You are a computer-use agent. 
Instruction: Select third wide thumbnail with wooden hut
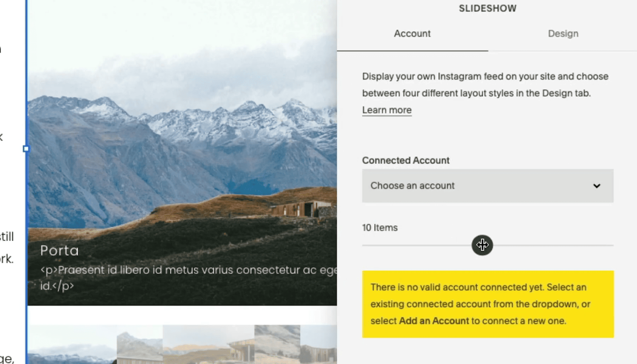[208, 345]
